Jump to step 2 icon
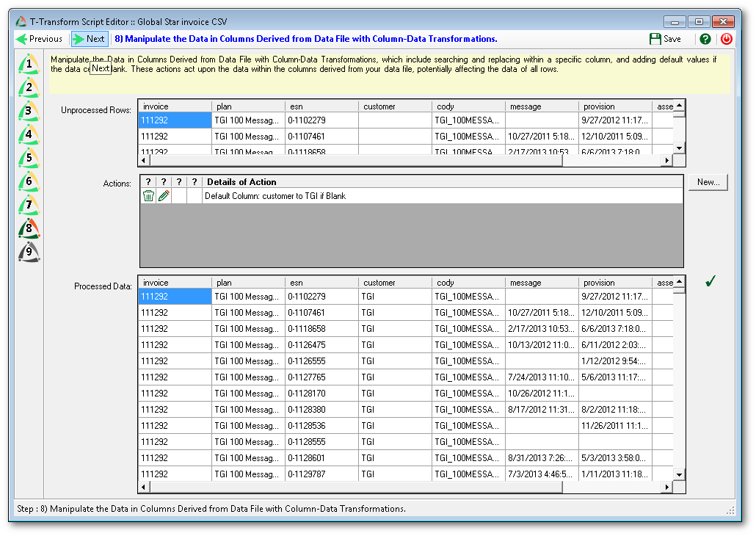 pyautogui.click(x=29, y=88)
